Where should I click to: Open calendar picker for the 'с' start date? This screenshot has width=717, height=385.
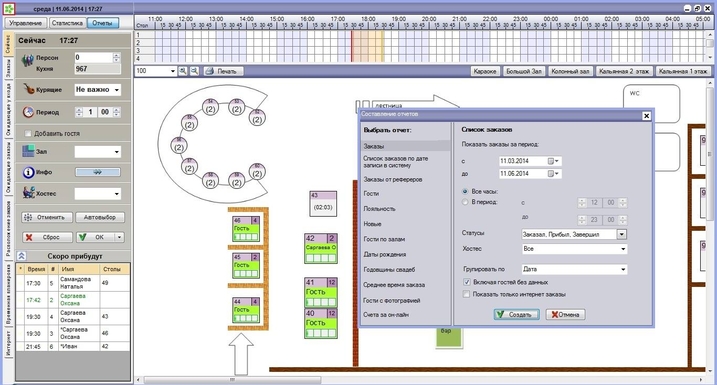tap(553, 161)
